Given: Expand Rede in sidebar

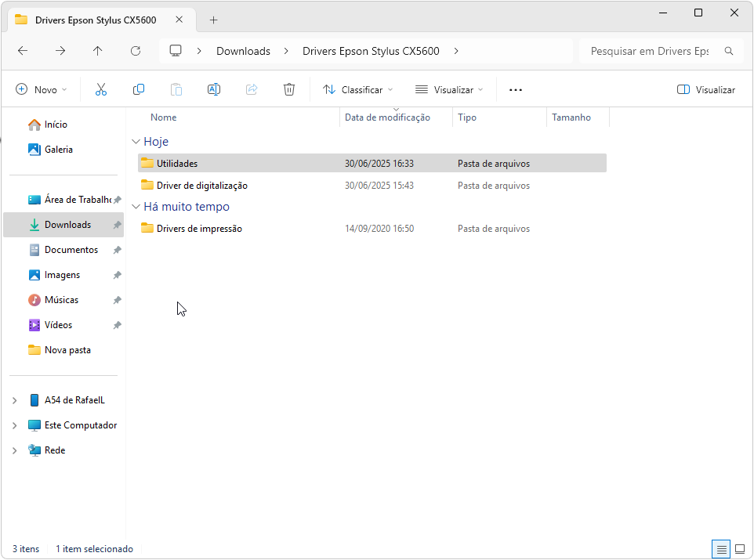Looking at the screenshot, I should pyautogui.click(x=14, y=450).
